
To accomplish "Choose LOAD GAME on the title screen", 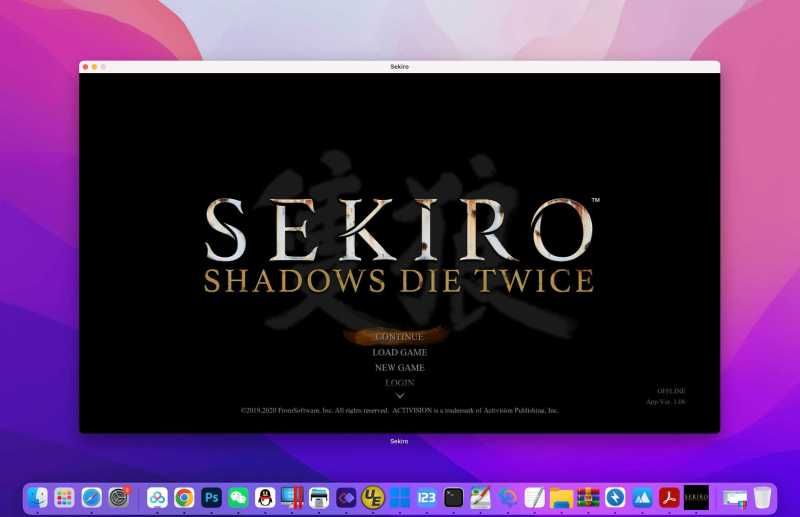I will [x=399, y=352].
